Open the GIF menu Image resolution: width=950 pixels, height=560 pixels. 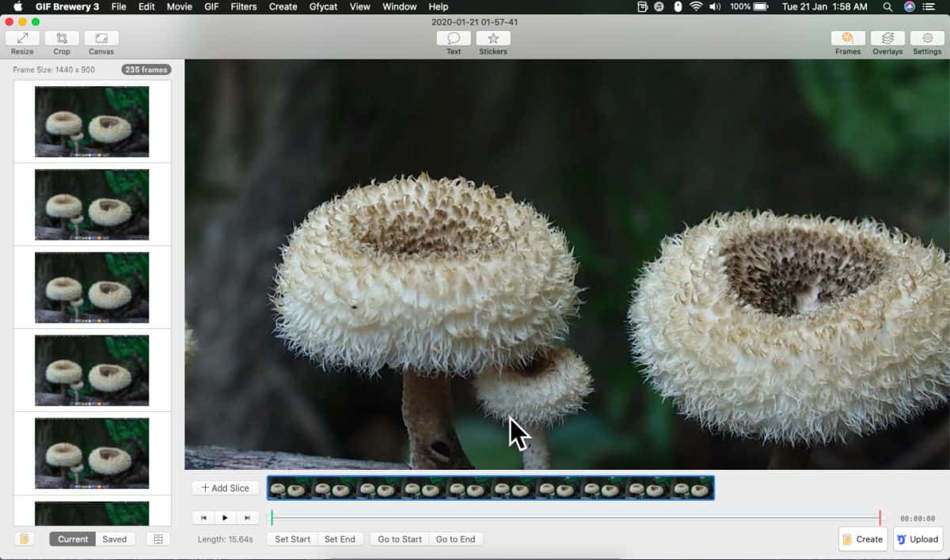click(211, 6)
